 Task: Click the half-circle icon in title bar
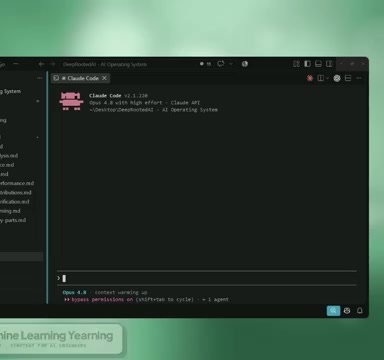click(245, 64)
